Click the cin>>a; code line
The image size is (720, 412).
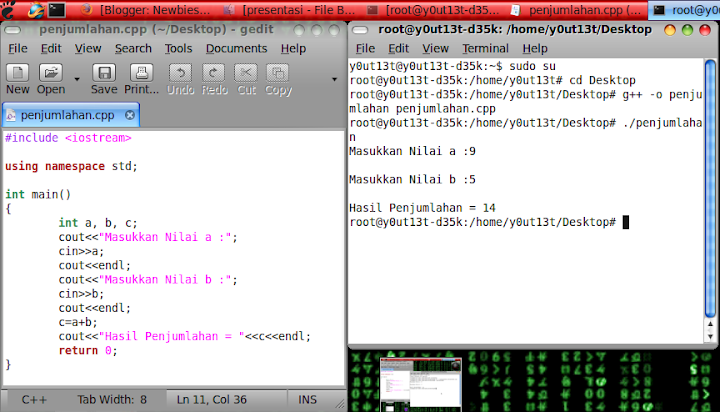point(81,251)
